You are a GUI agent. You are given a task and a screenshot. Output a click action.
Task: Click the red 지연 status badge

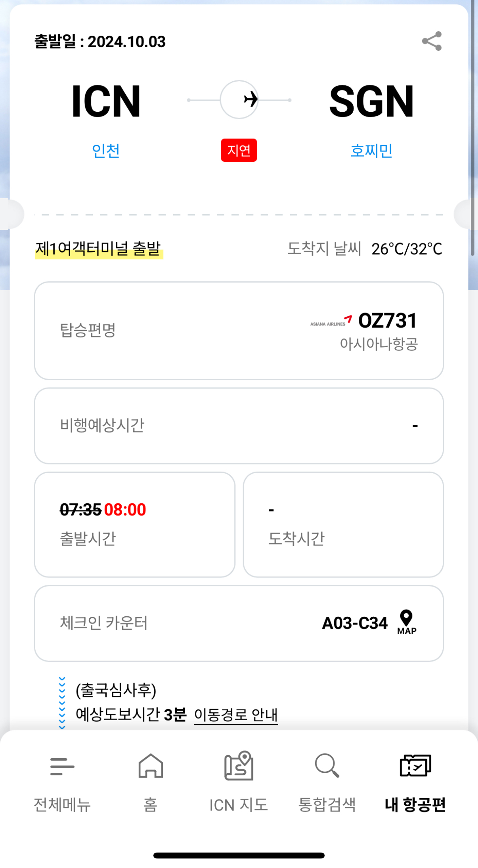(x=239, y=150)
